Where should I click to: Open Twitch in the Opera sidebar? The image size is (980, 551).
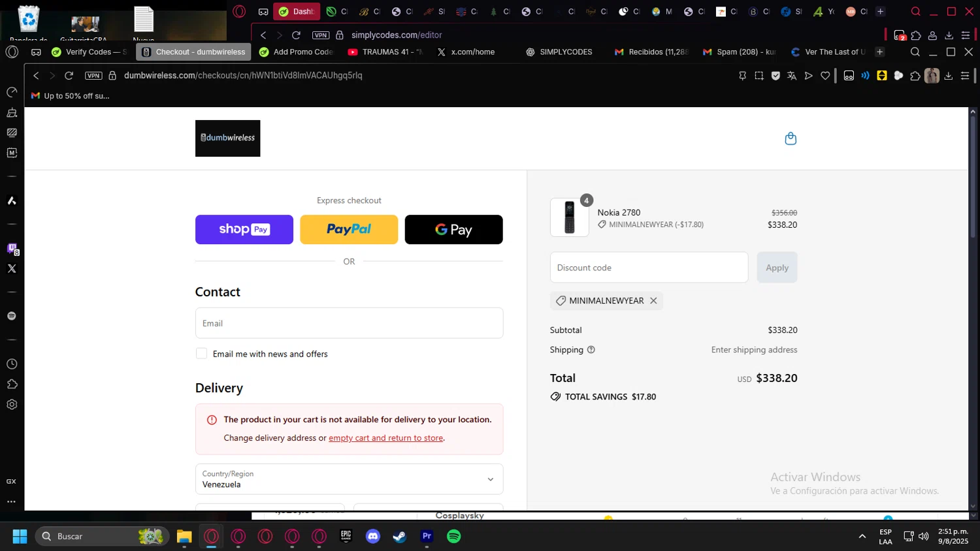pyautogui.click(x=12, y=248)
